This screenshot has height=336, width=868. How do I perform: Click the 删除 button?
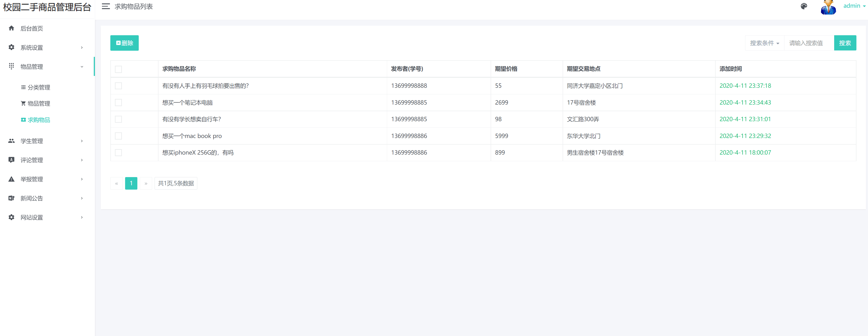pyautogui.click(x=124, y=43)
